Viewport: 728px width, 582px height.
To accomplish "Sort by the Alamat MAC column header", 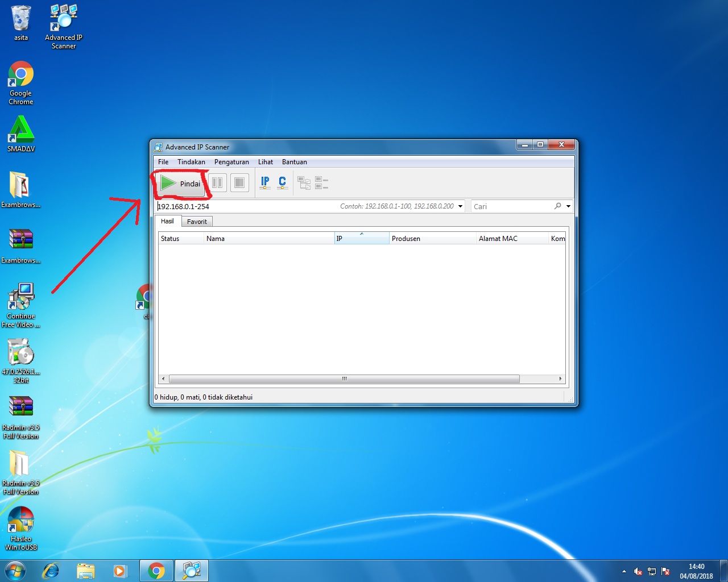I will (x=512, y=239).
